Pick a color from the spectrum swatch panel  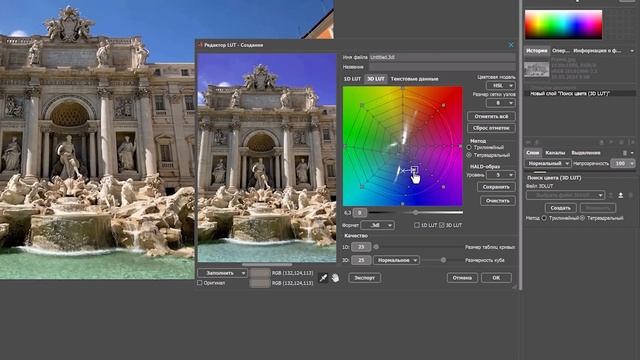pos(563,24)
